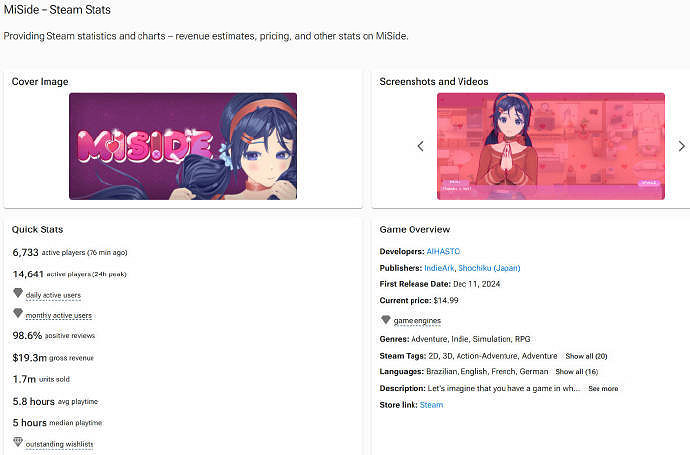
Task: Click the diamond icon beside outstanding wishlists
Action: tap(17, 442)
